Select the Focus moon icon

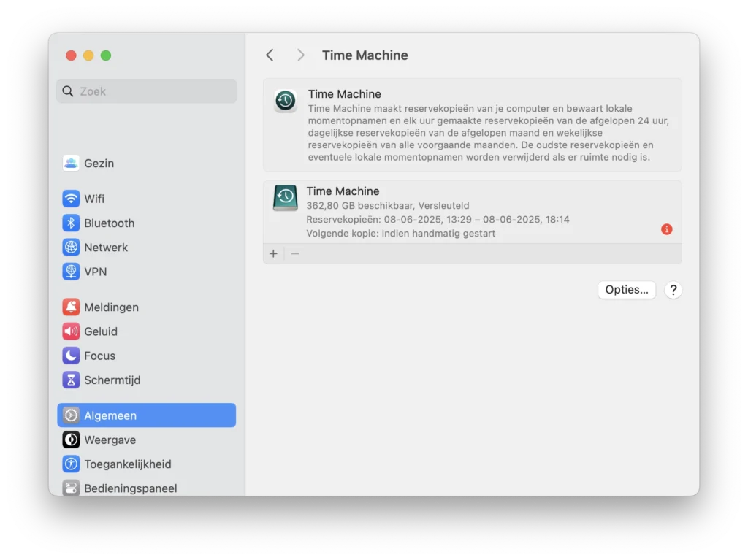coord(71,356)
